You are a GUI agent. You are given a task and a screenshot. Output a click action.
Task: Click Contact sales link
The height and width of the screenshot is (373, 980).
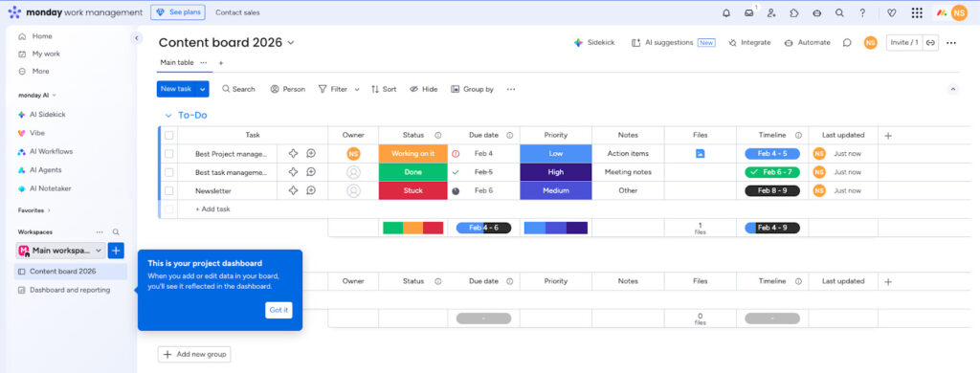coord(237,12)
